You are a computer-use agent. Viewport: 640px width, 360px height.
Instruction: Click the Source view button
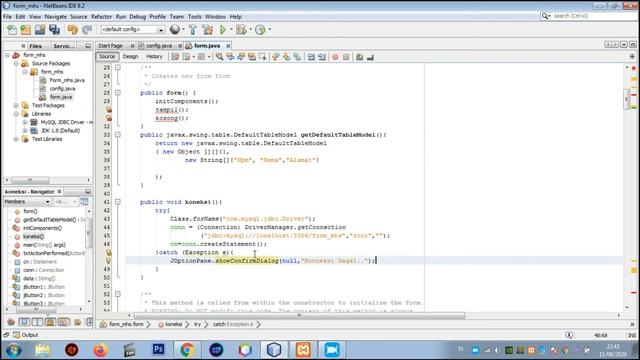(x=107, y=57)
